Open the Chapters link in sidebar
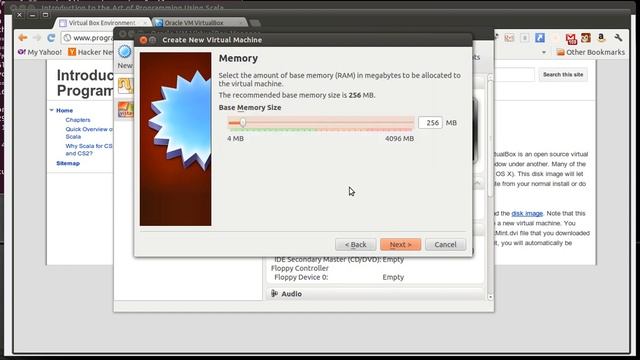Screen dimensions: 640x360 coord(78,120)
